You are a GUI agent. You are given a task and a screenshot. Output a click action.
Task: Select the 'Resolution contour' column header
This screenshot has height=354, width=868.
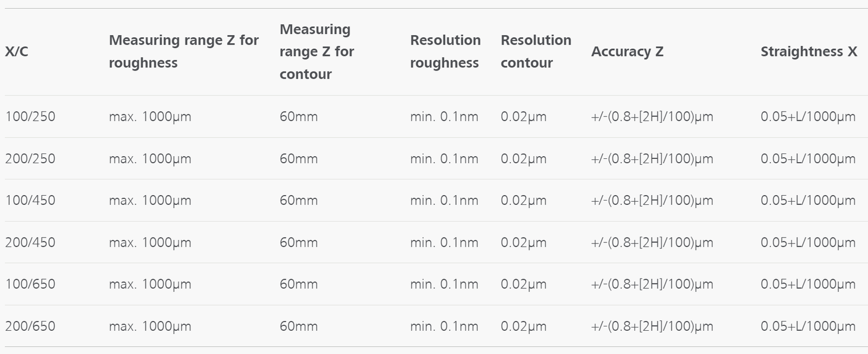[535, 52]
